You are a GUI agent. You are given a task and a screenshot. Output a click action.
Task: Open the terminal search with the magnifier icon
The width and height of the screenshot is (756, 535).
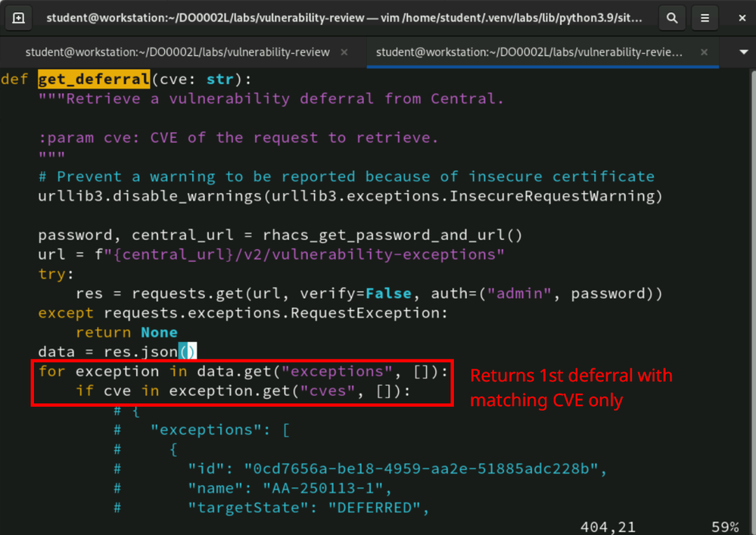pos(671,17)
